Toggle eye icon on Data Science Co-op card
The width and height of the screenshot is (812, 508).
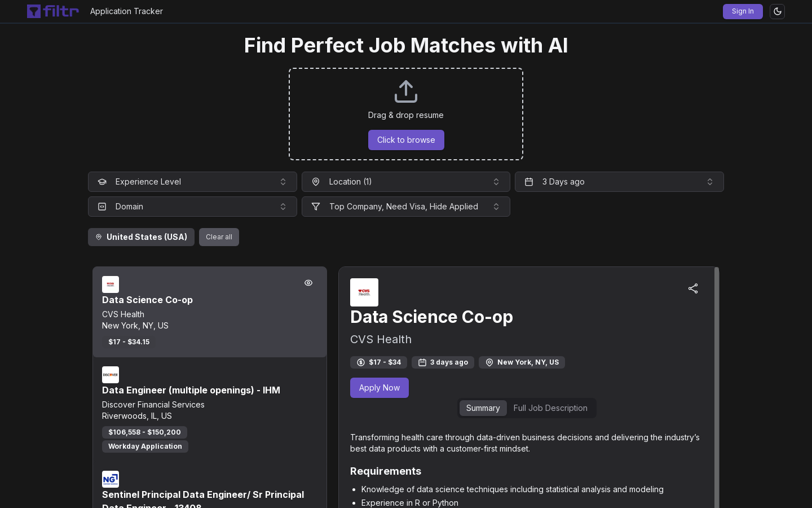(308, 283)
